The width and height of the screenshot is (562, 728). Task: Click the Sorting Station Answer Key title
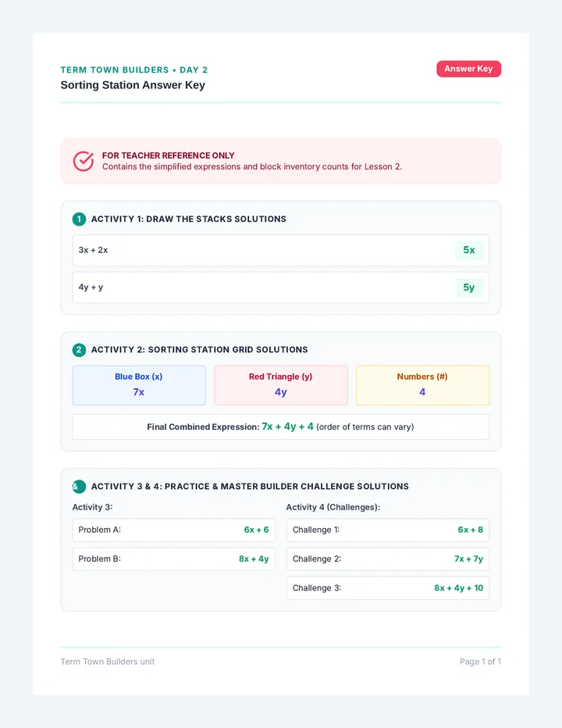133,85
